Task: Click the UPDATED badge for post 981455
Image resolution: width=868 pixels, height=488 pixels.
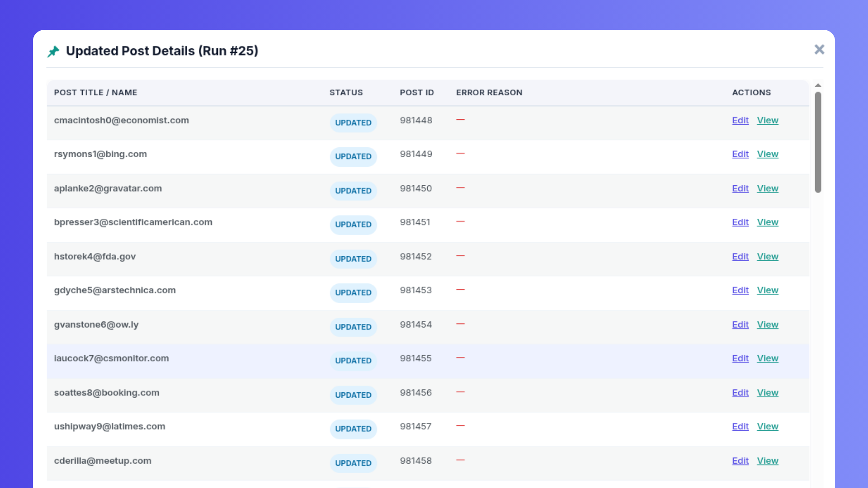Action: [353, 361]
